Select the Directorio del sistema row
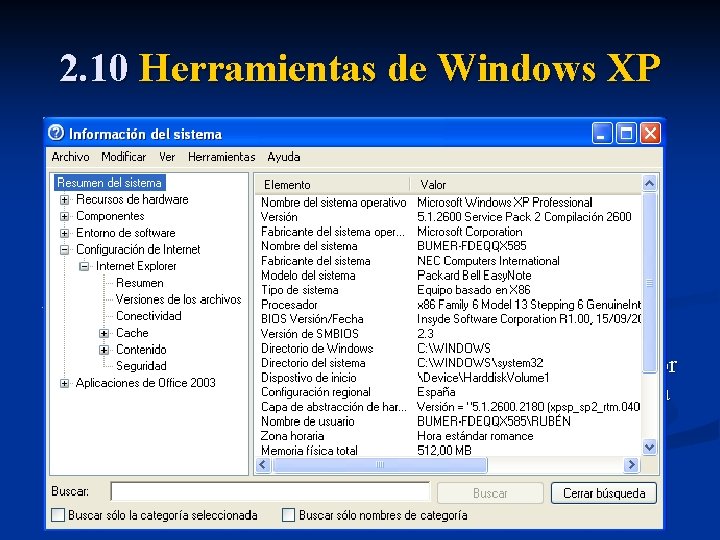Image resolution: width=720 pixels, height=540 pixels. point(448,363)
